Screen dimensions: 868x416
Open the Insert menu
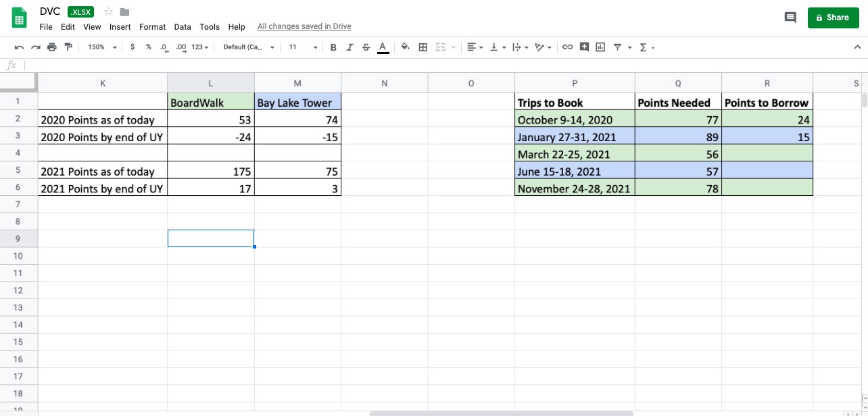click(120, 27)
